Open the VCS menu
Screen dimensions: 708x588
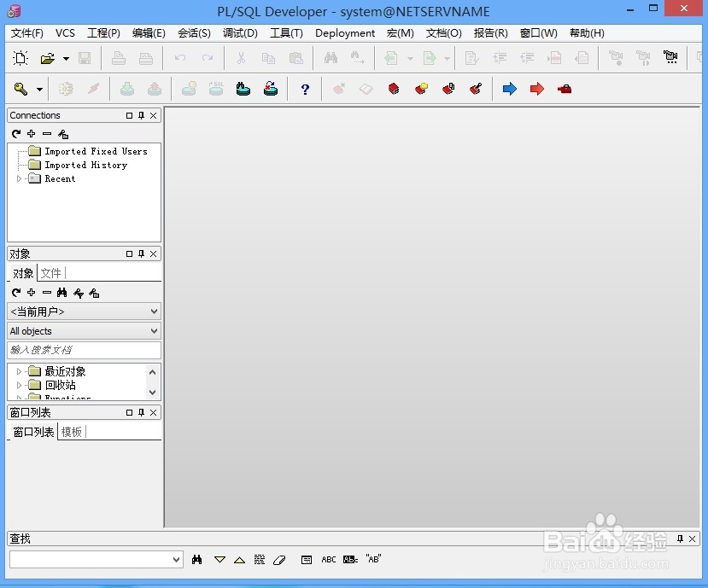click(65, 33)
